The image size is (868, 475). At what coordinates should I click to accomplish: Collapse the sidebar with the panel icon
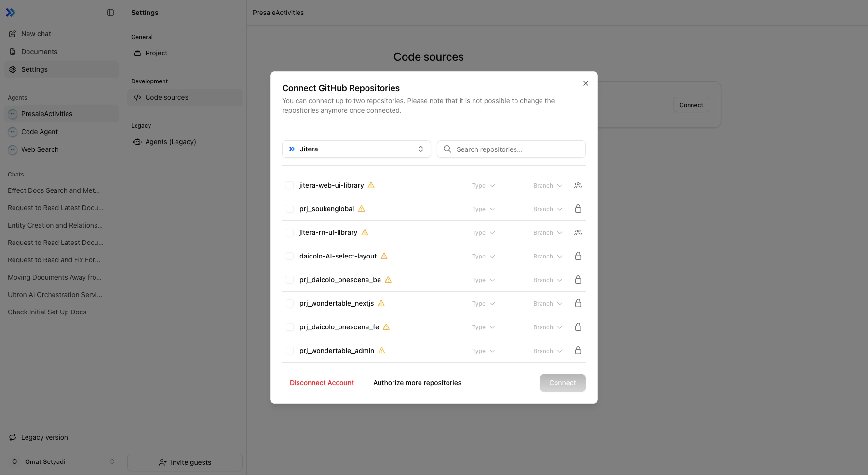(x=110, y=13)
